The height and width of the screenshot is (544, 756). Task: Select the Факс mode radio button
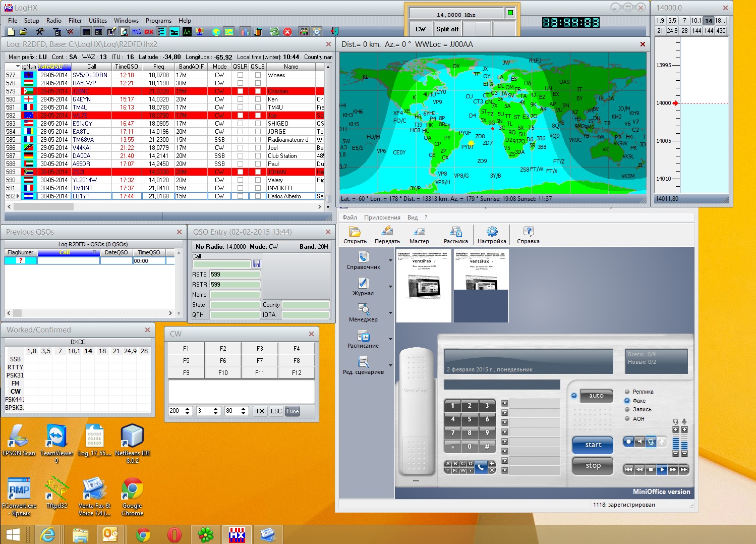pos(627,401)
